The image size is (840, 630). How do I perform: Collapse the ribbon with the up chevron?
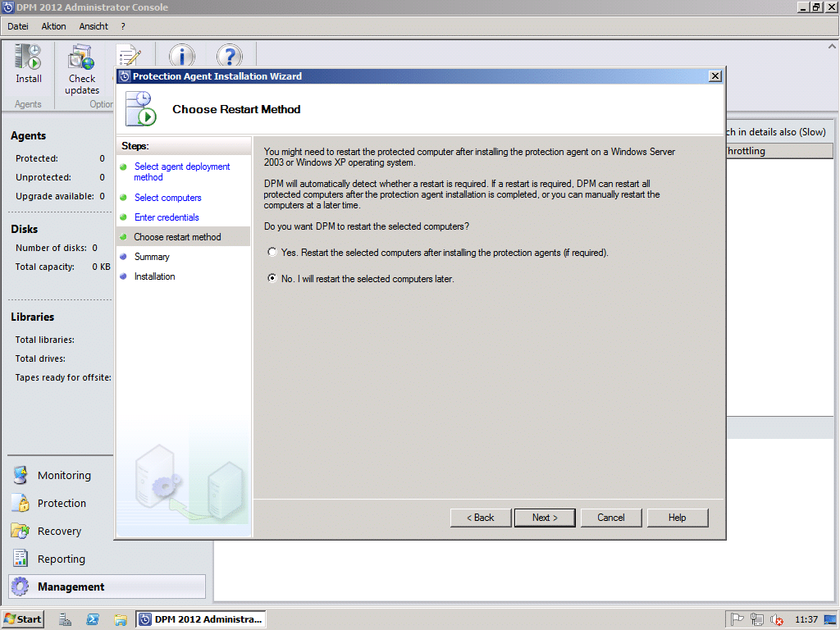point(832,47)
